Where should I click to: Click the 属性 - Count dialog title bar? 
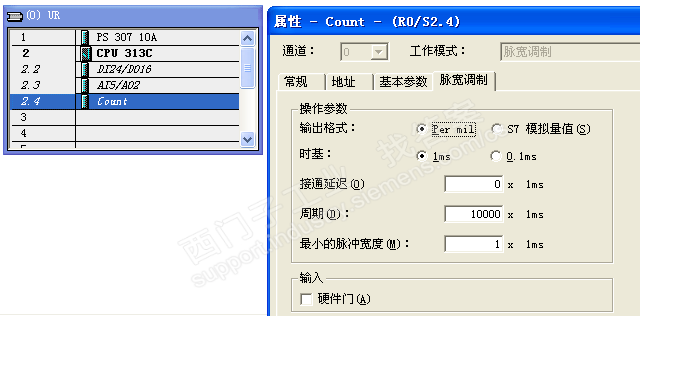(454, 21)
